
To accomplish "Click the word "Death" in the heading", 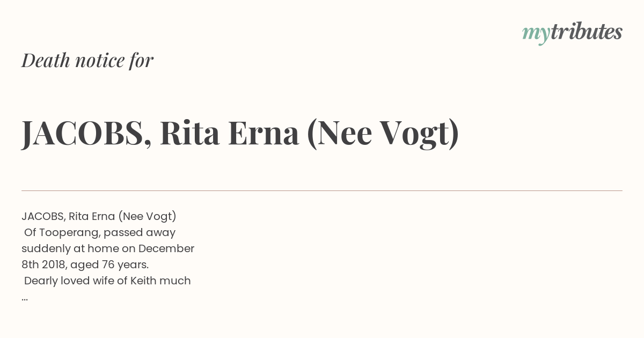I will (x=46, y=61).
